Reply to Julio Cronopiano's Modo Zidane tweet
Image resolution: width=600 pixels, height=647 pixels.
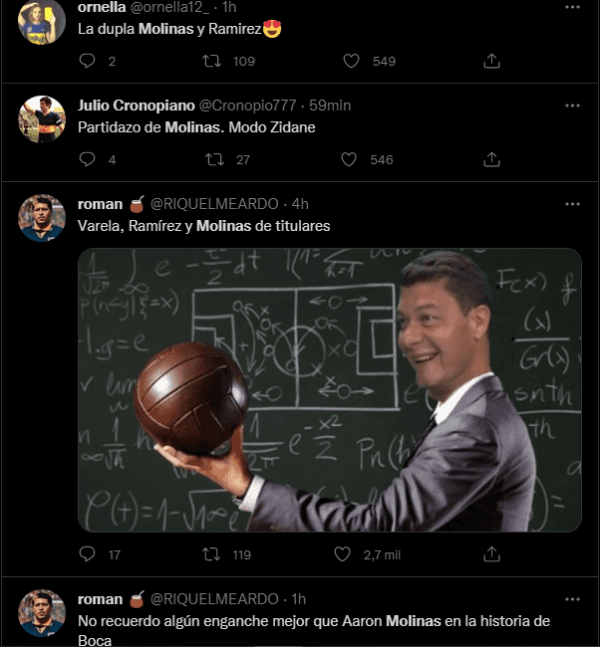tap(87, 159)
